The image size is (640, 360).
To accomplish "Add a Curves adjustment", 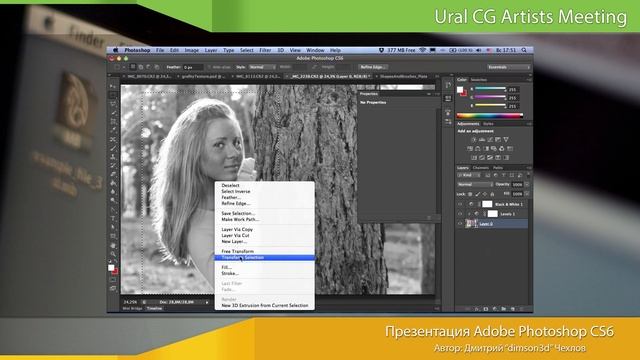I will tap(490, 140).
